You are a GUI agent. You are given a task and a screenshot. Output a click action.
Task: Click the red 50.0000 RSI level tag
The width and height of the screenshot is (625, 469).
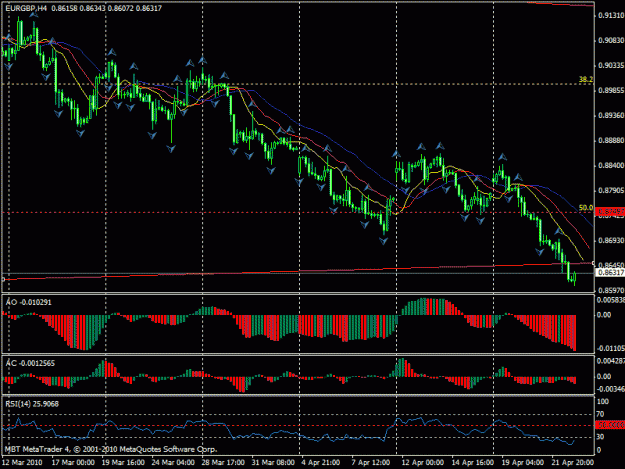coord(610,426)
